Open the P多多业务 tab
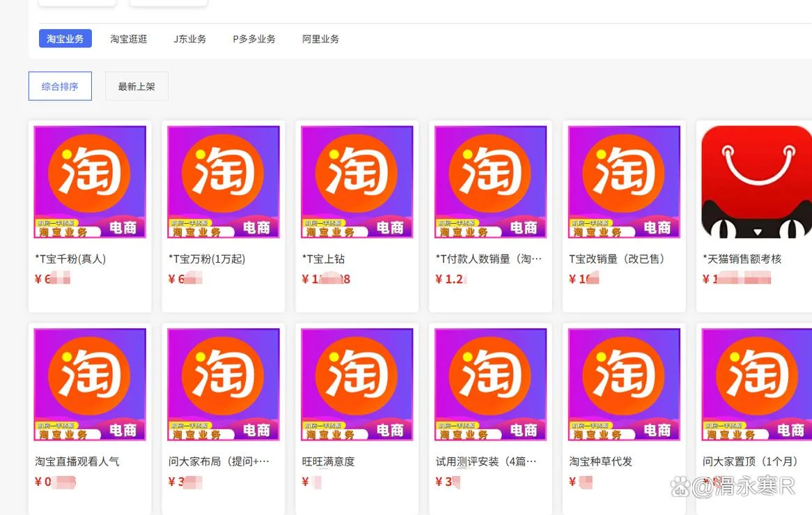Screen dimensions: 812x515 (x=253, y=39)
